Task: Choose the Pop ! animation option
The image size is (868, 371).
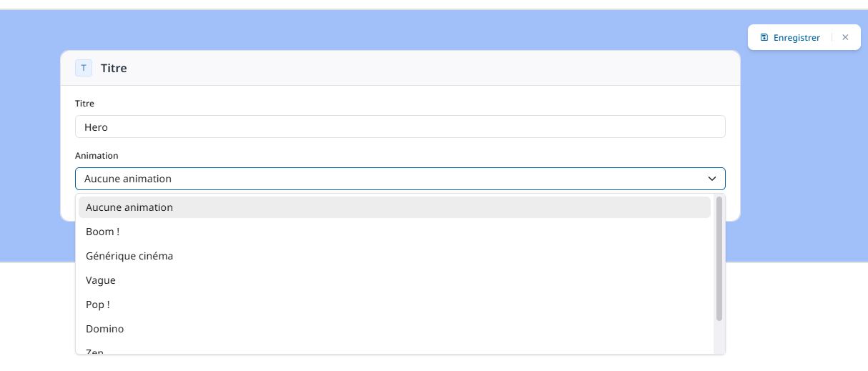Action: (x=99, y=305)
